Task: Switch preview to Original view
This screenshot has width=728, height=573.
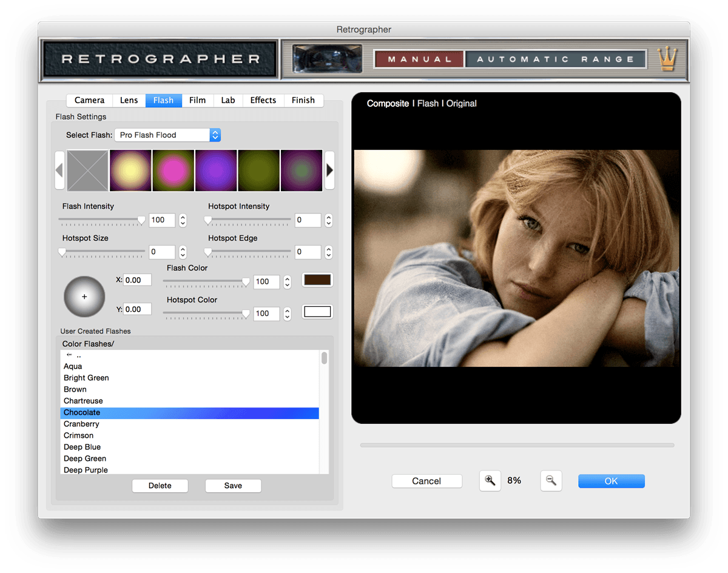Action: [x=462, y=104]
